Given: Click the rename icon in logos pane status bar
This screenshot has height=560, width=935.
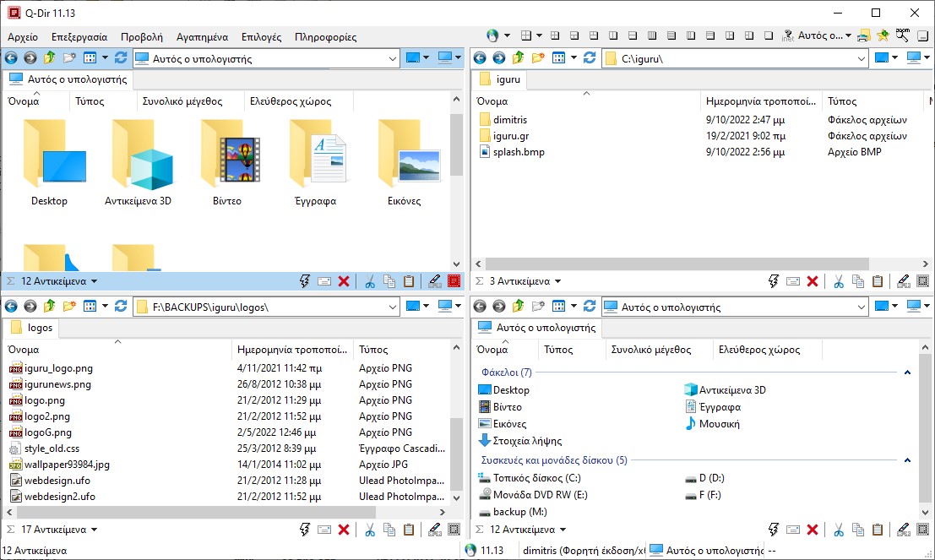Looking at the screenshot, I should click(x=435, y=530).
